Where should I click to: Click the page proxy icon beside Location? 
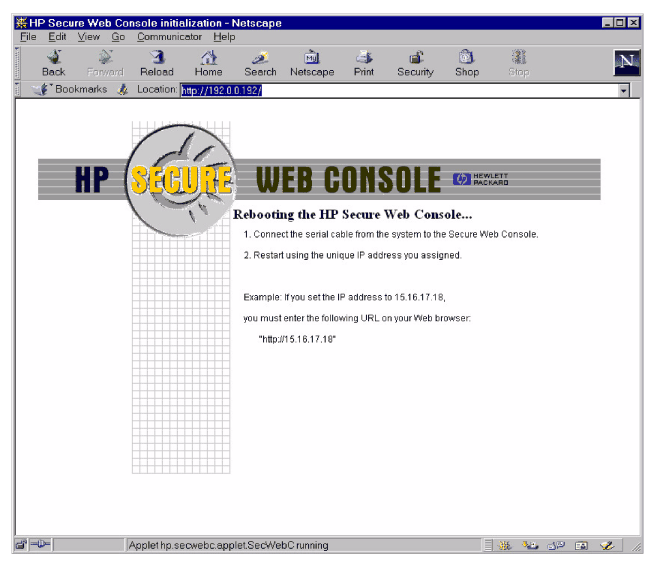tap(122, 89)
